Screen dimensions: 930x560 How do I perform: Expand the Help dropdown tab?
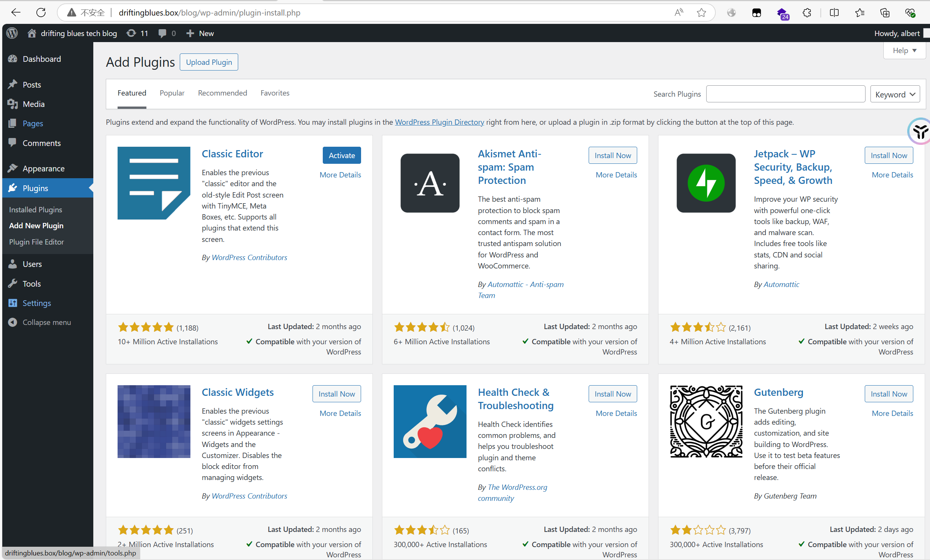[x=904, y=50]
